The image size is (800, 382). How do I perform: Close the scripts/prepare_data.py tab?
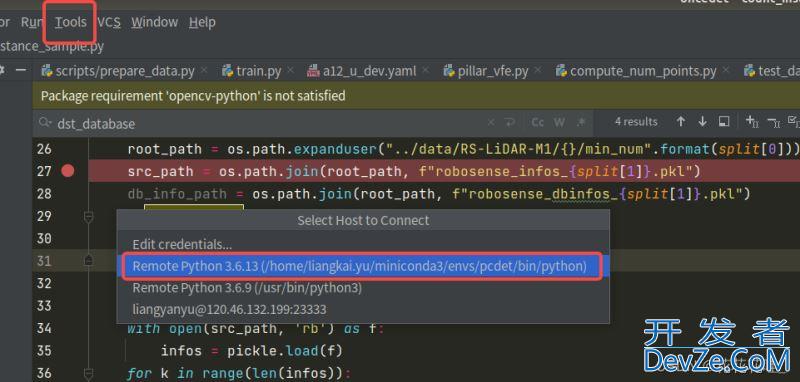point(204,70)
